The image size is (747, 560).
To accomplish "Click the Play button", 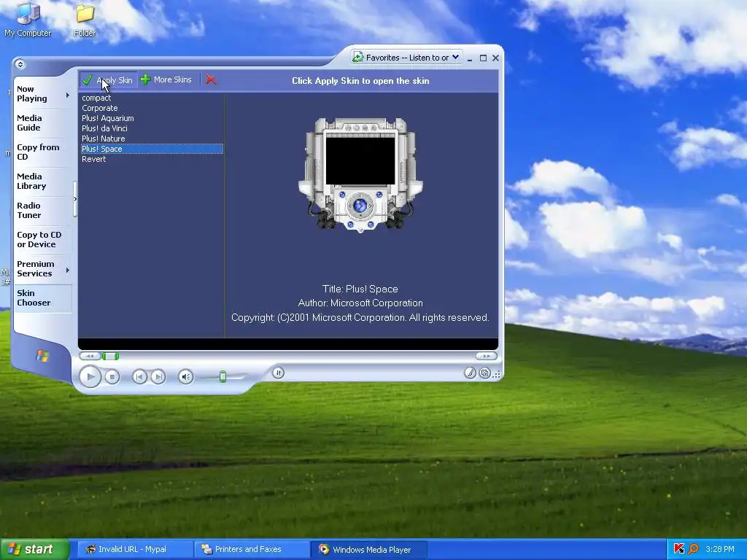I will pyautogui.click(x=90, y=377).
